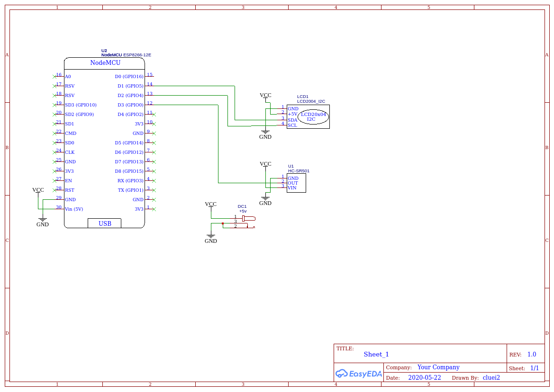Click the EasyEDA logo in the title block
This screenshot has width=554, height=392.
point(359,374)
